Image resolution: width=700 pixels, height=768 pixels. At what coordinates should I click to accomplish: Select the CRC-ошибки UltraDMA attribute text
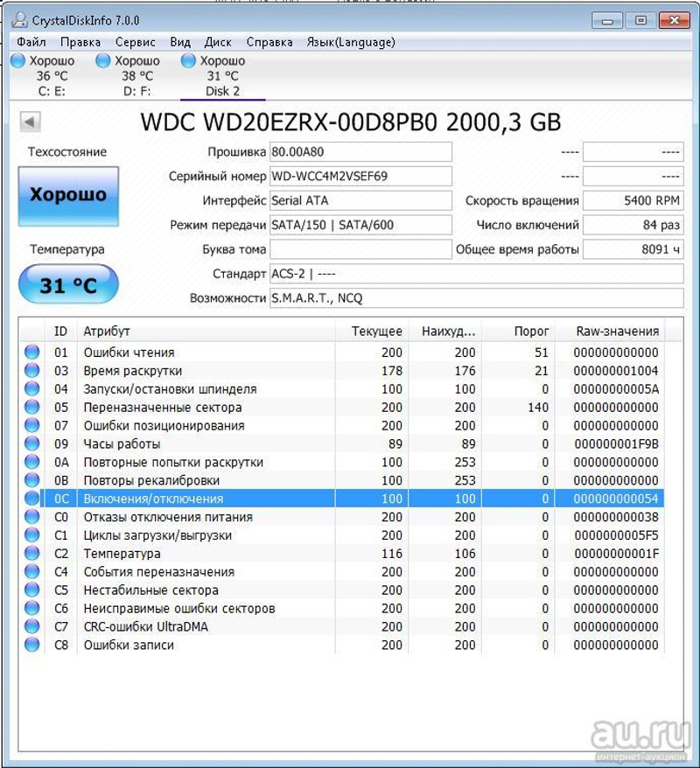(x=146, y=627)
